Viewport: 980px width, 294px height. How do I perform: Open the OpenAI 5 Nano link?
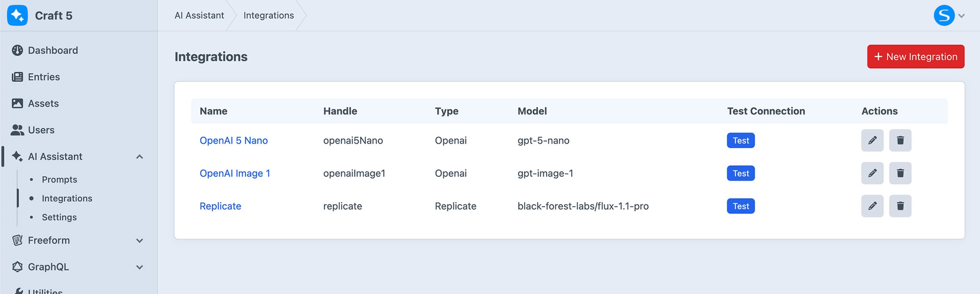coord(233,140)
